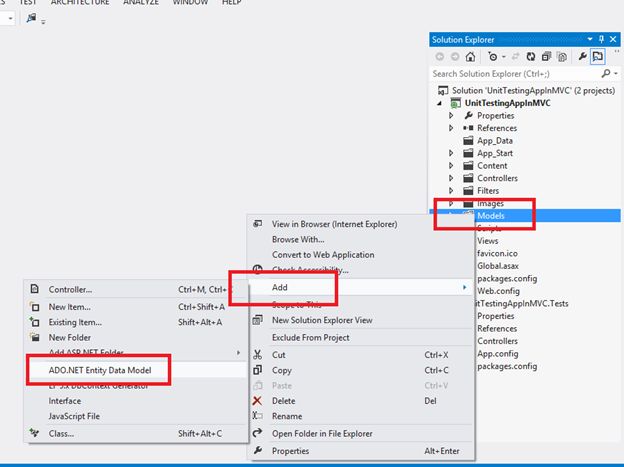Choose JavaScript File from Add submenu
624x467 pixels.
[74, 416]
